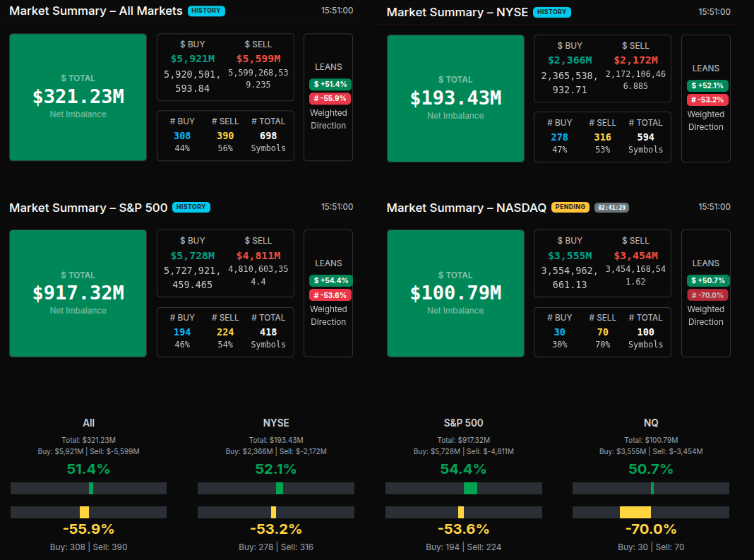Select the green $ +54.4% S&P lean badge
Image resolution: width=754 pixels, height=560 pixels.
328,280
